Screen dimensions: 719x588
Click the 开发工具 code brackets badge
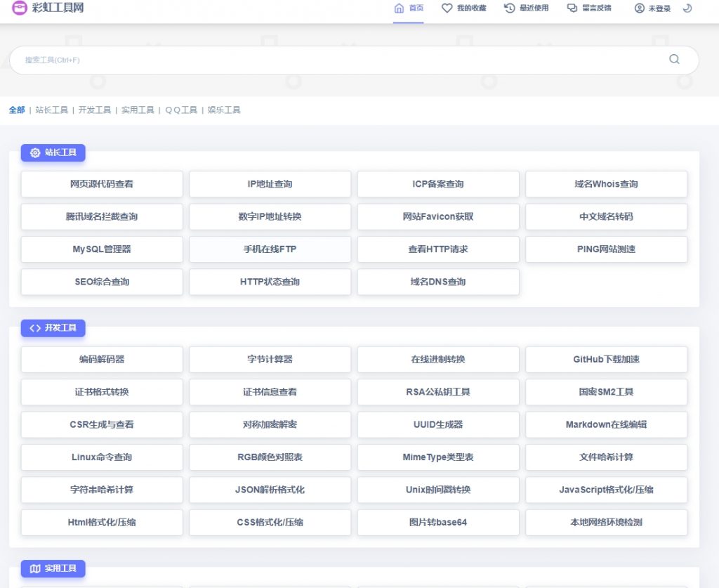(x=53, y=328)
